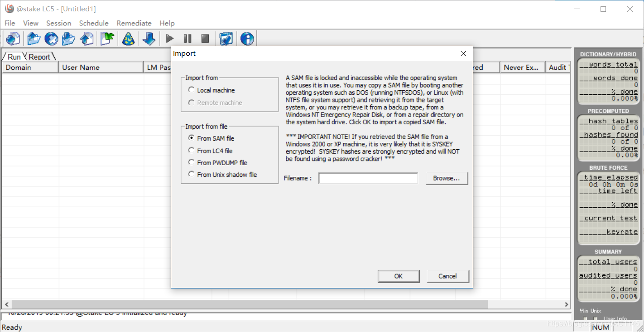Image resolution: width=644 pixels, height=332 pixels.
Task: Click the NUM status bar indicator
Action: (x=601, y=327)
